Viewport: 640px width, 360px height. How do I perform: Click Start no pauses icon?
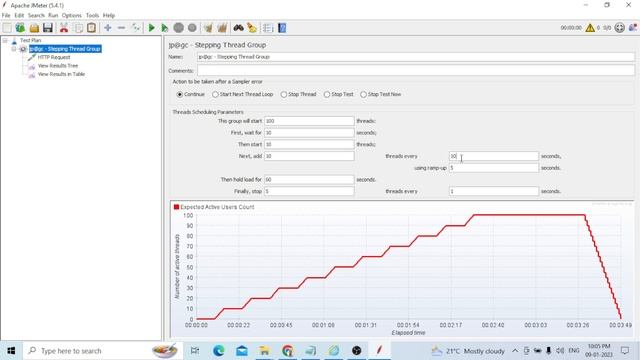pyautogui.click(x=164, y=28)
